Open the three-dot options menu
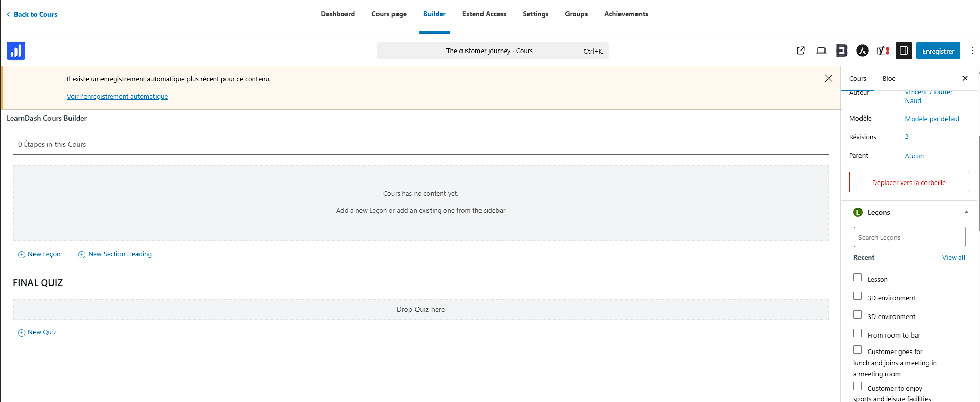 pyautogui.click(x=972, y=51)
